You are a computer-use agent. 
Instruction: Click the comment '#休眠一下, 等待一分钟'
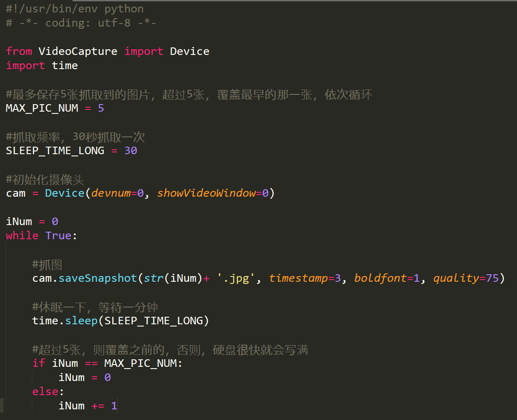tap(95, 307)
